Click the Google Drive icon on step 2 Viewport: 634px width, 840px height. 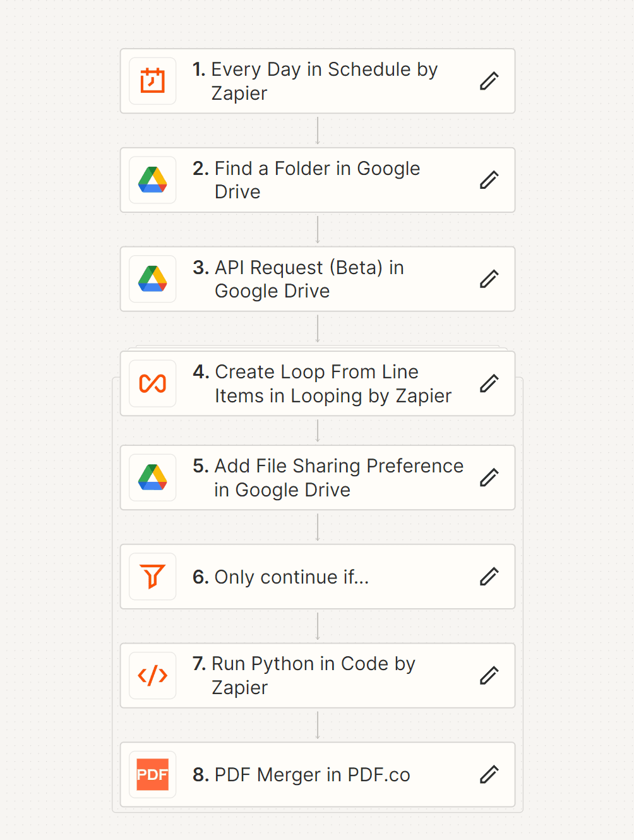coord(152,180)
